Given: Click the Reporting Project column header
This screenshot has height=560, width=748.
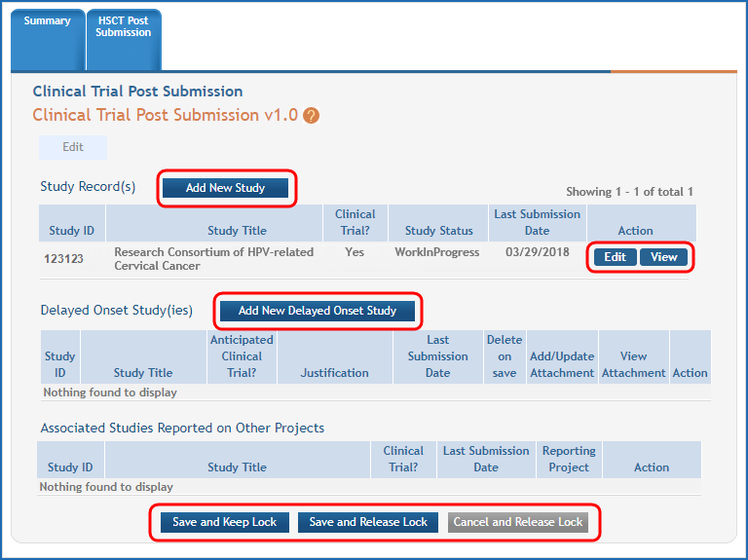Looking at the screenshot, I should tap(569, 459).
